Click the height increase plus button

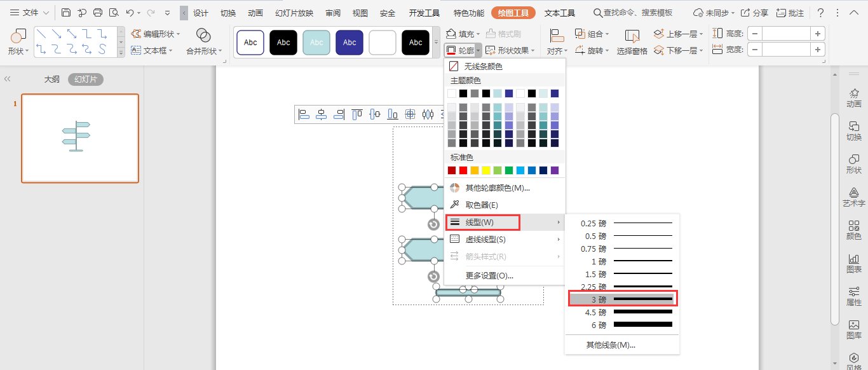pyautogui.click(x=817, y=34)
